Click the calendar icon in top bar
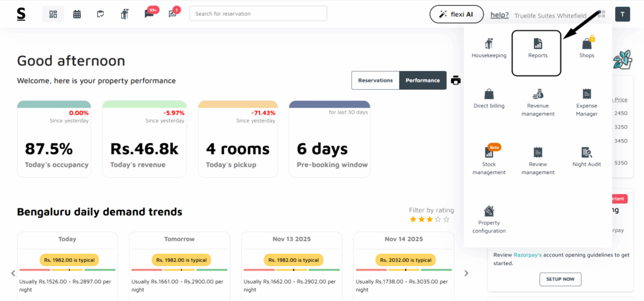The image size is (644, 301). 77,14
